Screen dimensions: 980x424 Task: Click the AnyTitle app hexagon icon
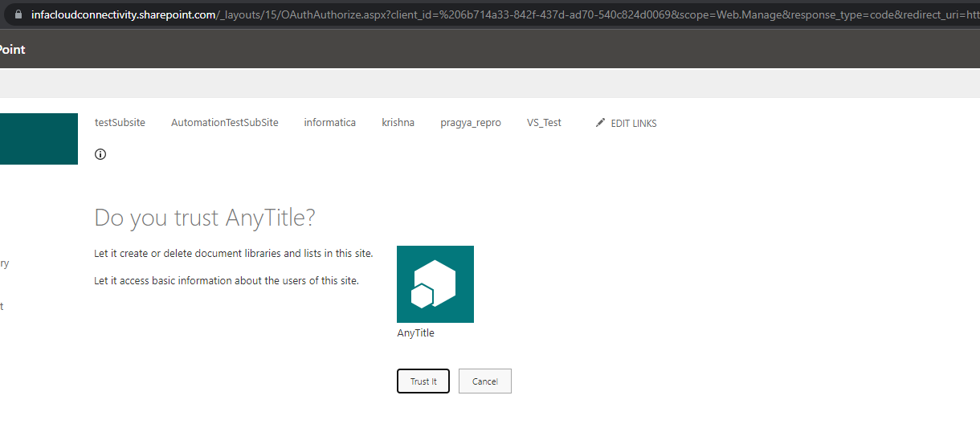435,284
